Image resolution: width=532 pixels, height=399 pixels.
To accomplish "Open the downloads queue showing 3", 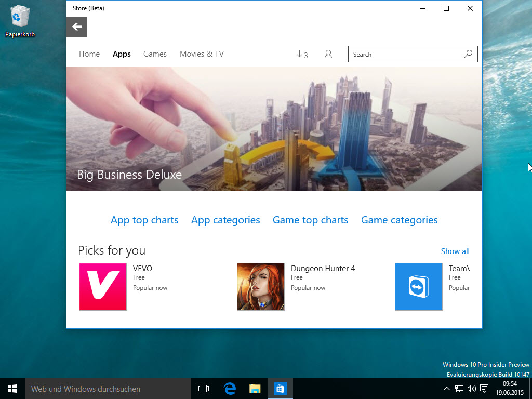I will point(302,54).
